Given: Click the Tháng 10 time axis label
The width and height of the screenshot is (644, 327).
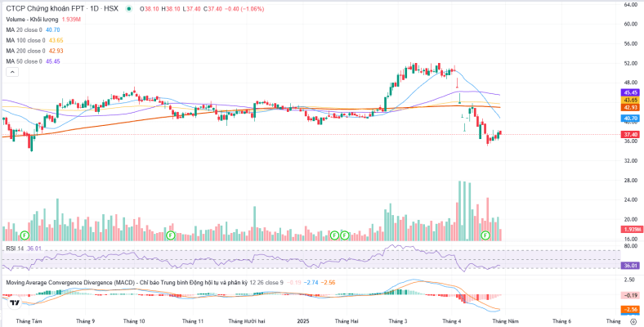Looking at the screenshot, I should (x=134, y=320).
